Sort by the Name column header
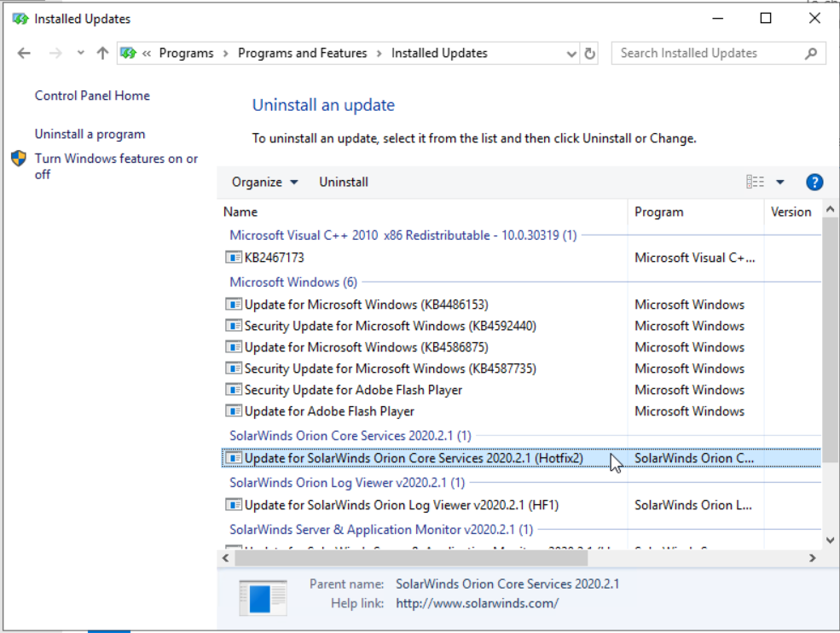 pyautogui.click(x=240, y=212)
